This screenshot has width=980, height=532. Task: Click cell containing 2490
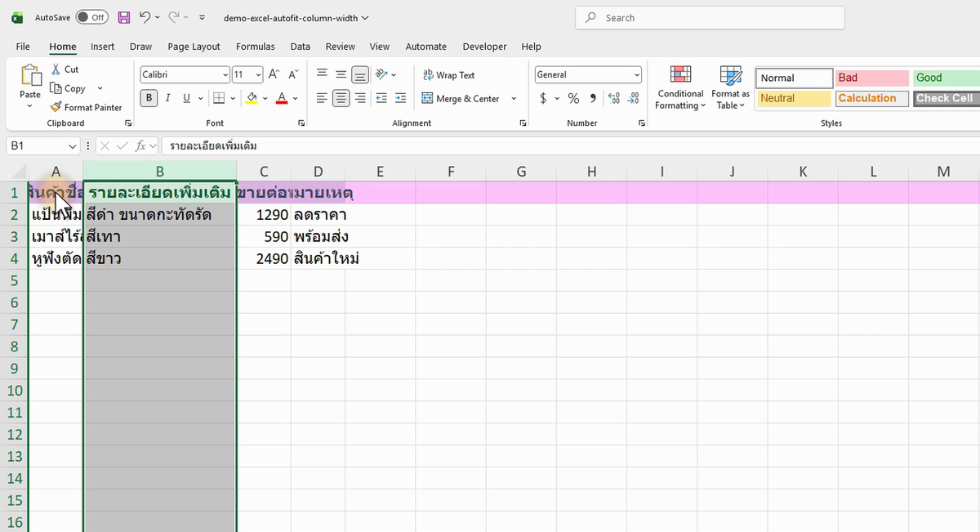click(x=264, y=259)
